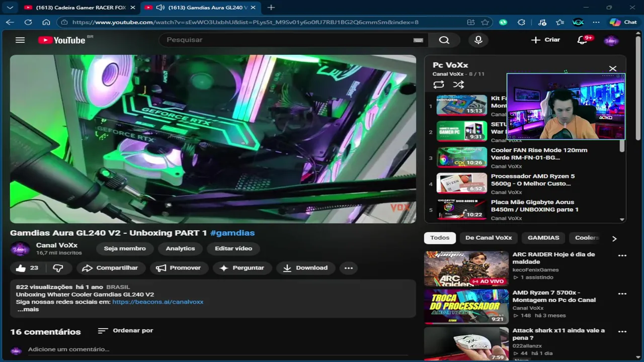Click the Promover button
This screenshot has height=362, width=644.
click(x=179, y=268)
